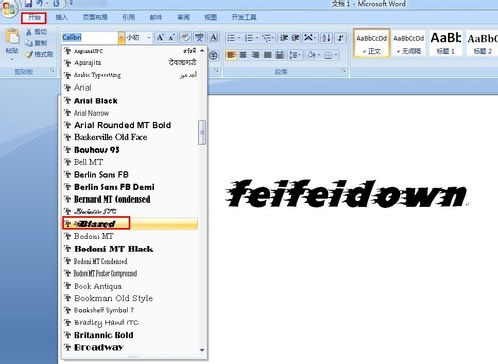The height and width of the screenshot is (364, 498).
Task: Click the Shrink Font icon
Action: tap(171, 38)
